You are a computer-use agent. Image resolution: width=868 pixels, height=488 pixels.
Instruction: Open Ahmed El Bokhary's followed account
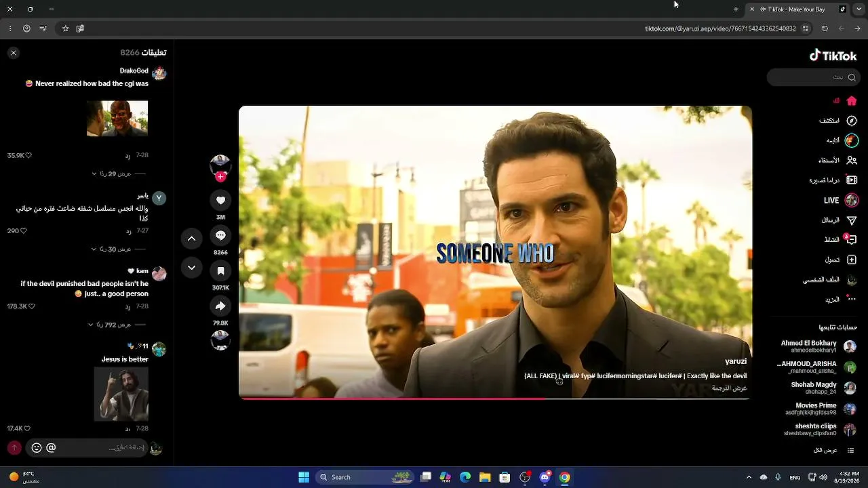point(818,346)
